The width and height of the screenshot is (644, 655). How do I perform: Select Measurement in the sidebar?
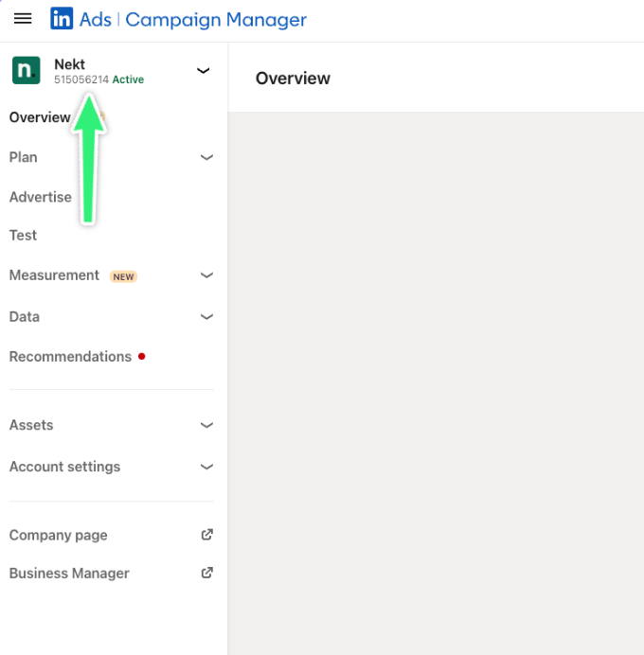point(54,275)
